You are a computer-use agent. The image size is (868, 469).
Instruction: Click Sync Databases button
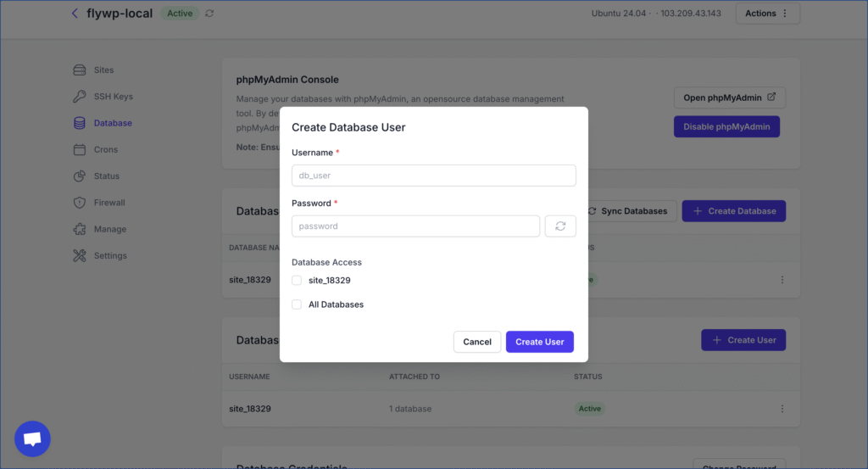pos(631,211)
